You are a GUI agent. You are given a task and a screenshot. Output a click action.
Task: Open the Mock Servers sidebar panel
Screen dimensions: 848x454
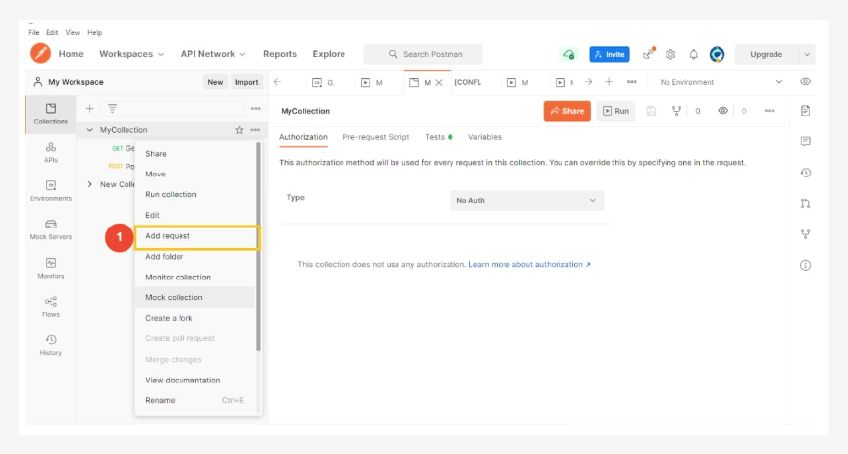(x=51, y=229)
